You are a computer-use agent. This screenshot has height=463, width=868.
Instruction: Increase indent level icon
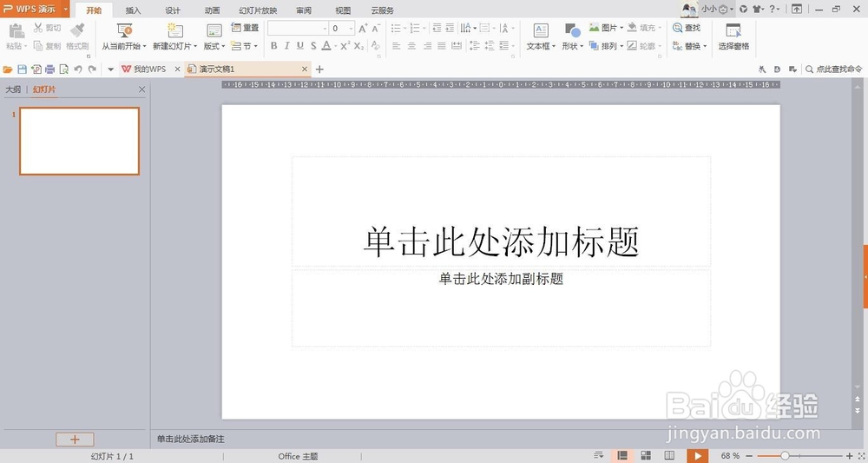(450, 28)
